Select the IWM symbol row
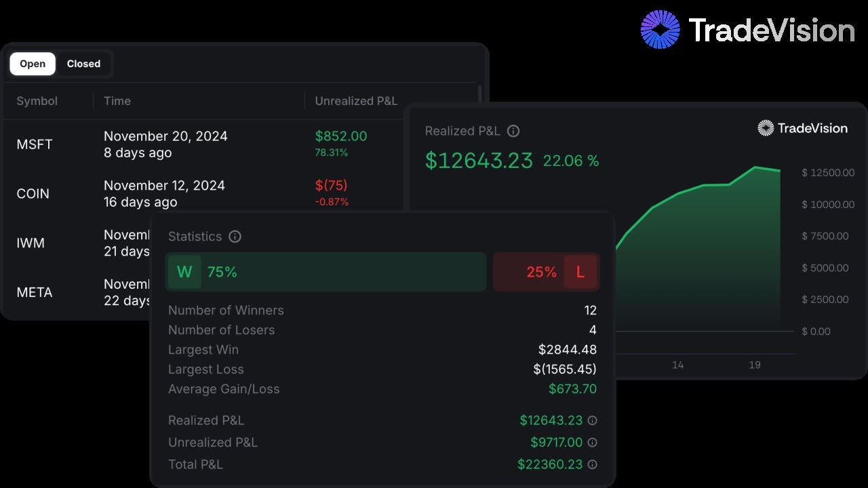The height and width of the screenshot is (488, 868). pyautogui.click(x=31, y=243)
